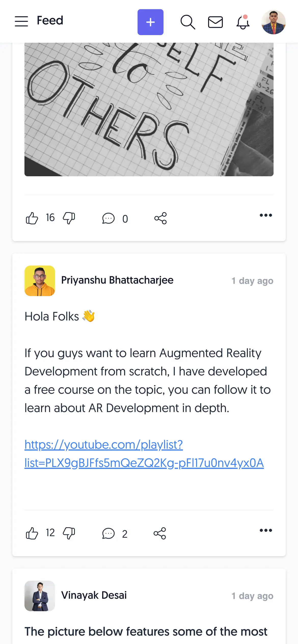Open Priyanshu Bhattacharjee's profile name

click(117, 280)
